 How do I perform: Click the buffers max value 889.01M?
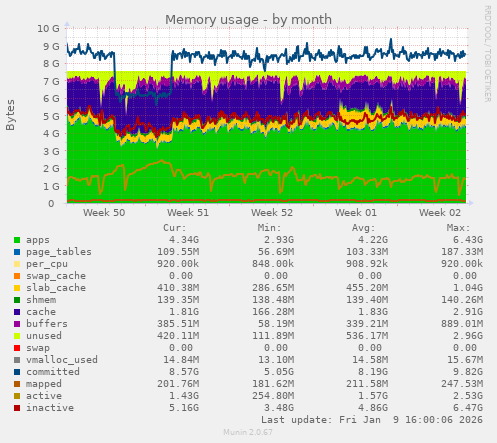462,324
